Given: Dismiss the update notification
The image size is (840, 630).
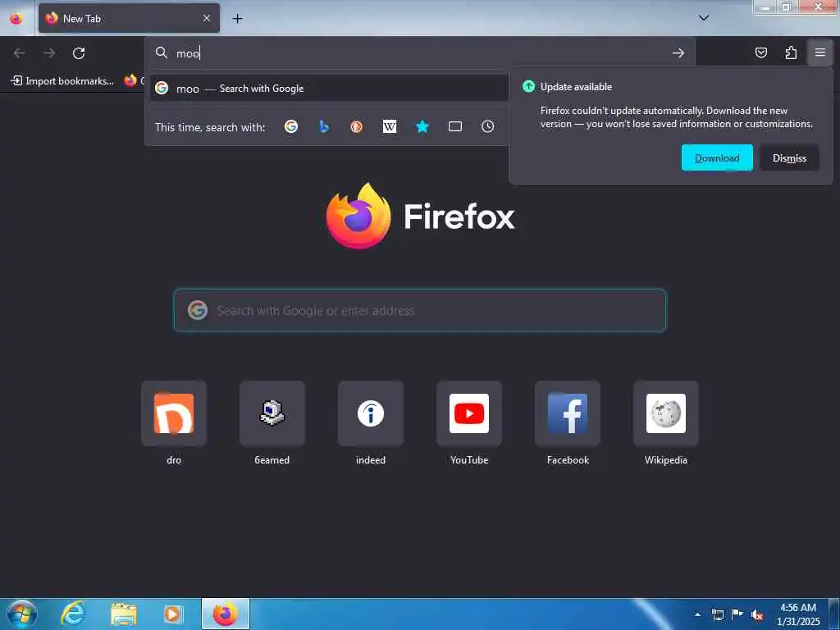Looking at the screenshot, I should point(789,157).
